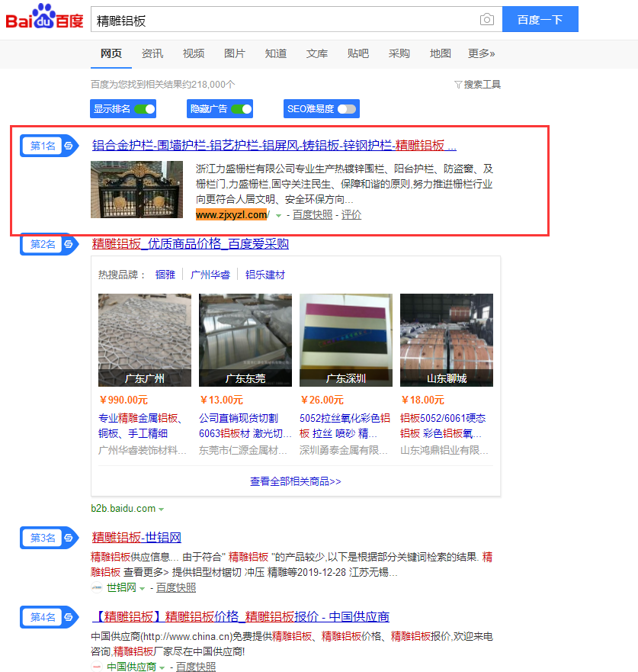Switch to the 图片 tab
This screenshot has width=638, height=672.
tap(235, 53)
